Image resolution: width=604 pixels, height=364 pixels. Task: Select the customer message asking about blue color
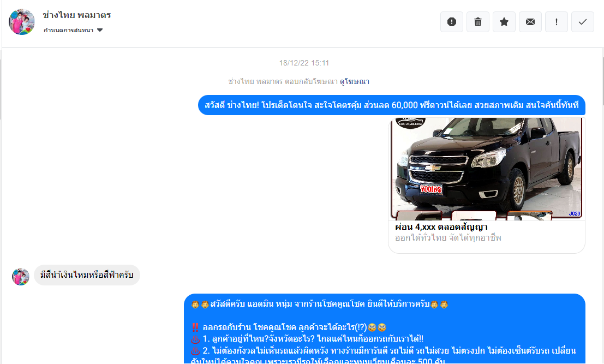tap(87, 275)
